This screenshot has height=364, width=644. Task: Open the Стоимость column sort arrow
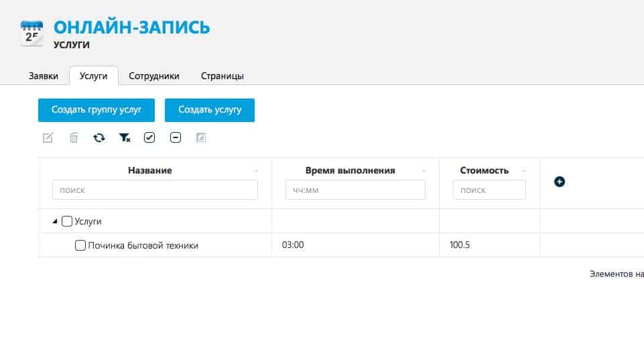524,171
